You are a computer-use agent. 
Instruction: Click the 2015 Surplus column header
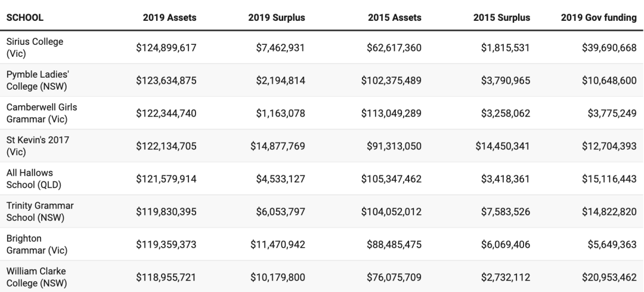click(501, 18)
